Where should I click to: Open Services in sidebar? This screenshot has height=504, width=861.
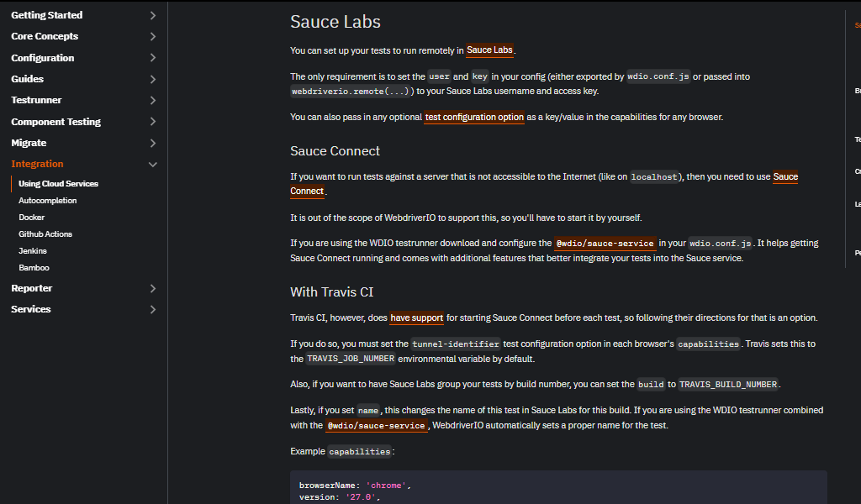31,309
